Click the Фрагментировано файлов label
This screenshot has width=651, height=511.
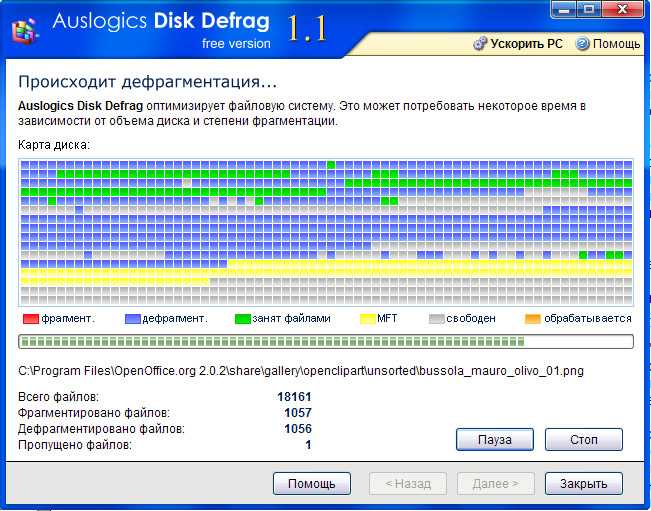tap(94, 413)
